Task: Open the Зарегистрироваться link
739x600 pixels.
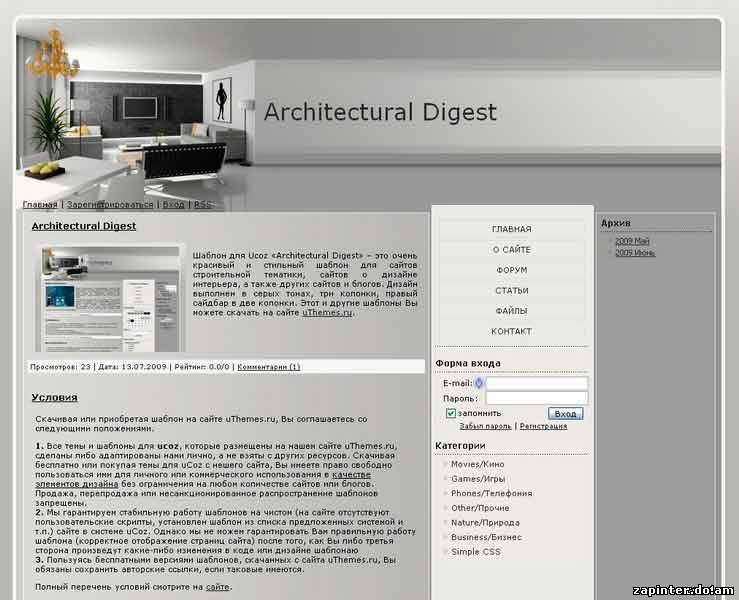Action: 110,205
